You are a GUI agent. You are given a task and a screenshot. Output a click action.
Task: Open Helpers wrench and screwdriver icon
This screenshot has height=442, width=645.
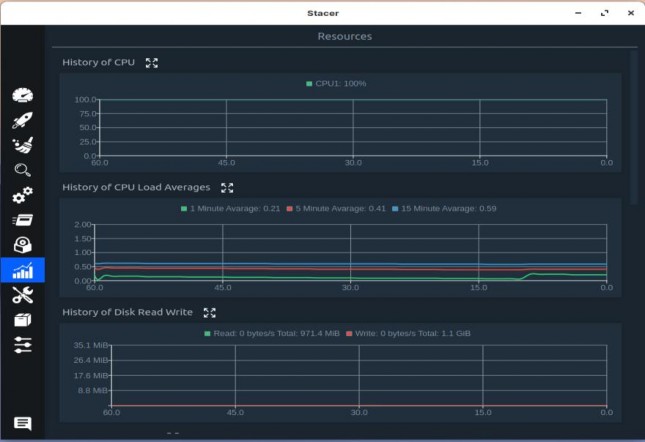(x=23, y=295)
